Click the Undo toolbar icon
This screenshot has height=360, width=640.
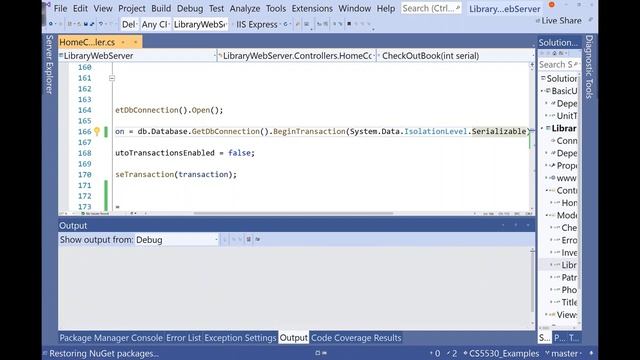pyautogui.click(x=101, y=24)
